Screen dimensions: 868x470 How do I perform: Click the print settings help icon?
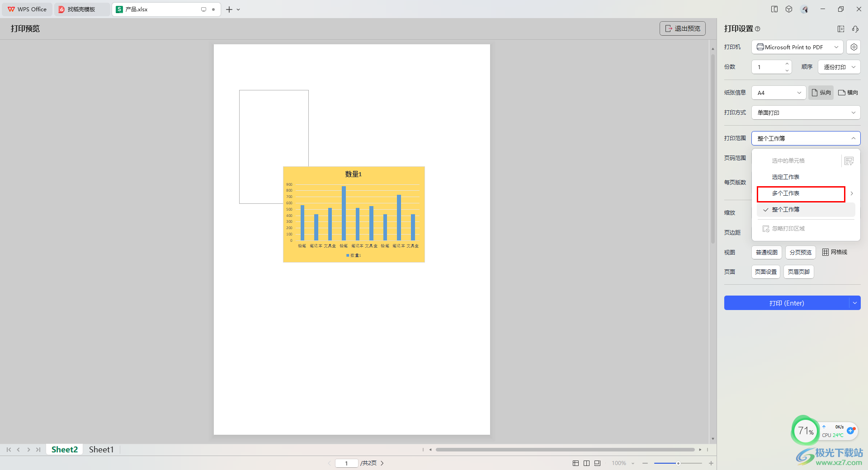tap(758, 29)
